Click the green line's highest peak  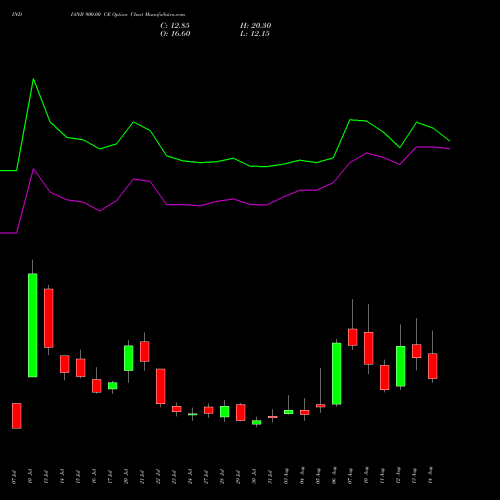point(33,79)
